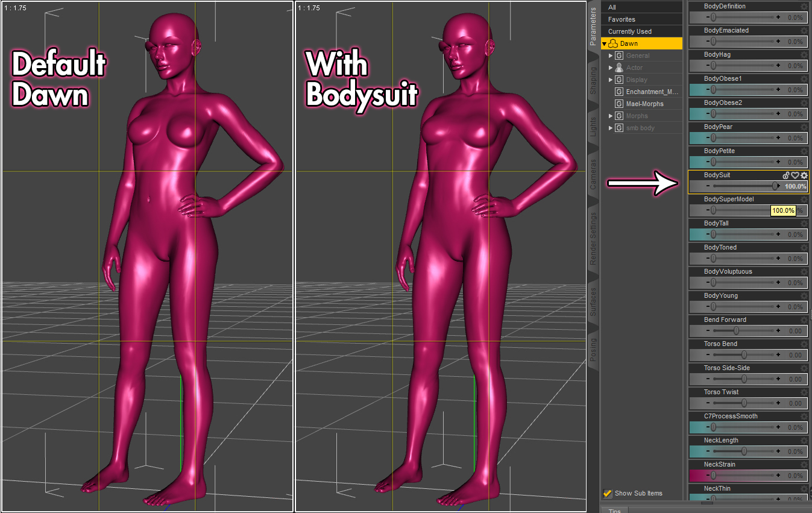Collapse the Dawn tree node
Image resolution: width=812 pixels, height=513 pixels.
(605, 44)
